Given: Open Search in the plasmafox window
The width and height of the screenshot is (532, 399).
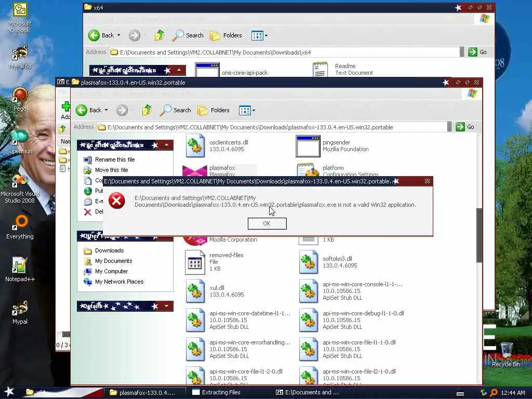Looking at the screenshot, I should coord(176,110).
